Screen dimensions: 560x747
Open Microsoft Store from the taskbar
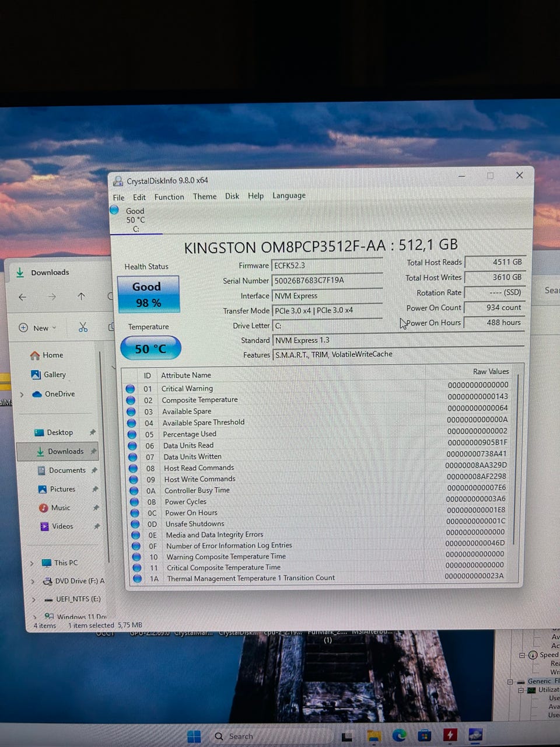tap(425, 735)
